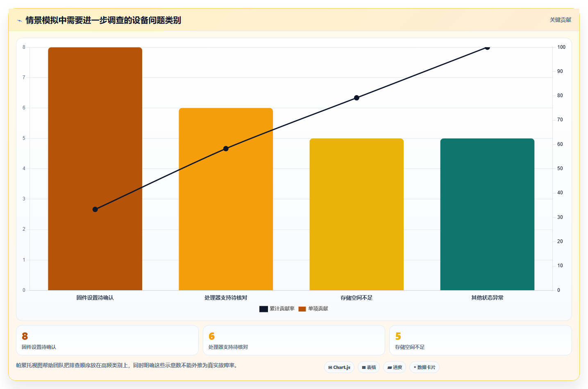This screenshot has width=588, height=389.
Task: Click the orange 处理器支持待核对 bar
Action: pyautogui.click(x=226, y=199)
